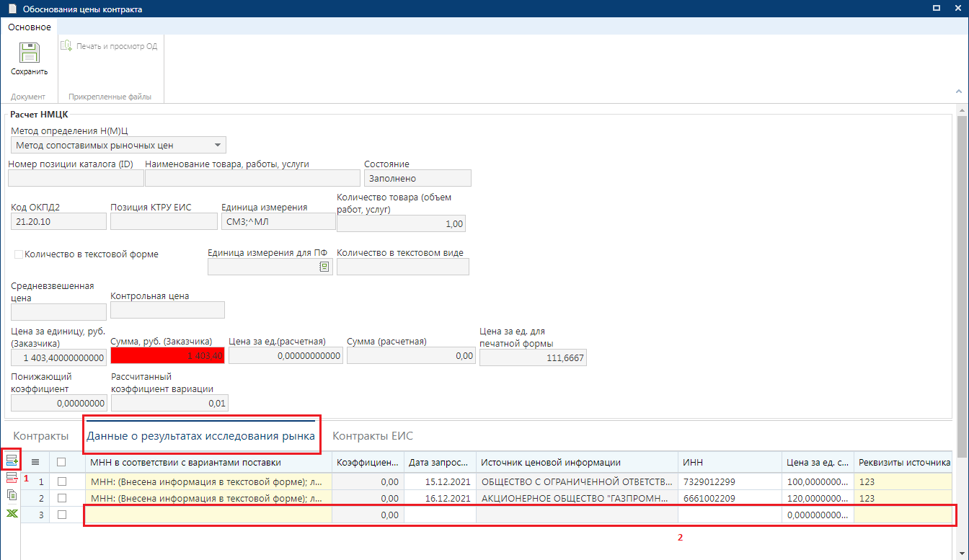This screenshot has height=560, width=969.
Task: Open the grid menu hamburger icon in the table header
Action: point(35,462)
